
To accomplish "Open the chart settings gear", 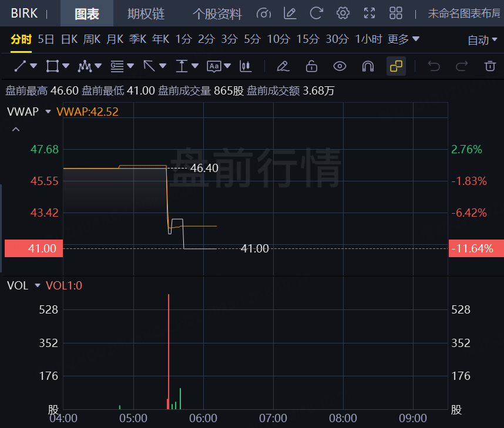I will (342, 12).
